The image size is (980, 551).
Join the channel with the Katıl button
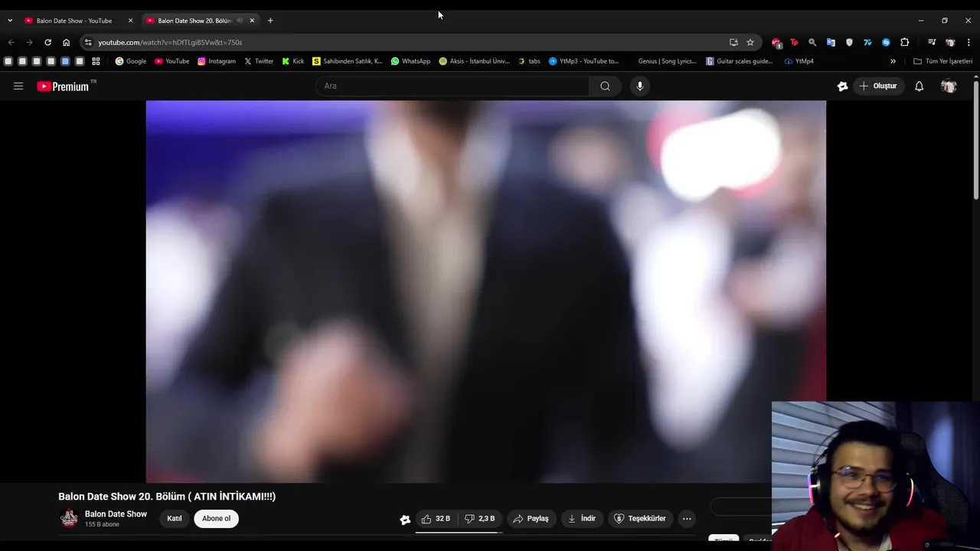coord(175,519)
